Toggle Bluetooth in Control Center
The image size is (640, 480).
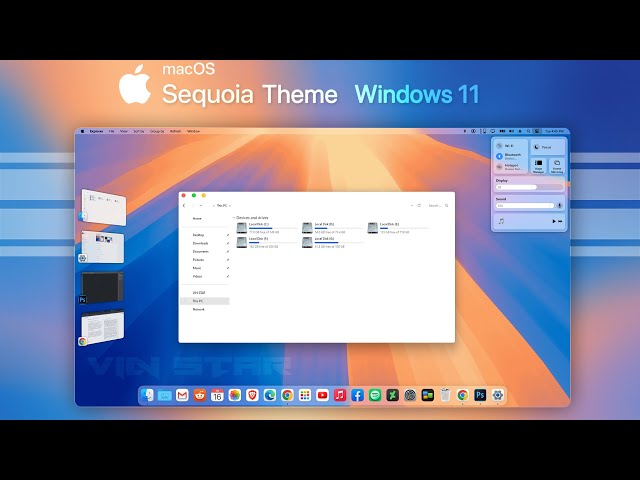499,156
